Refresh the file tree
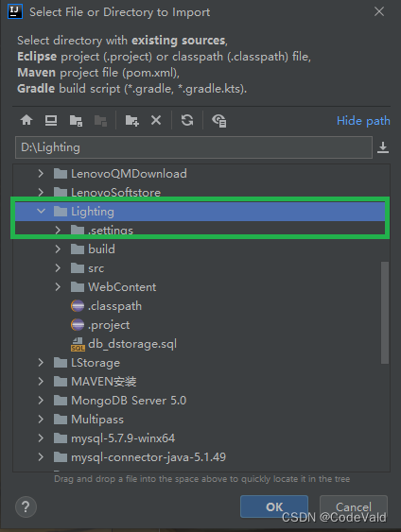This screenshot has height=532, width=401. [x=187, y=120]
